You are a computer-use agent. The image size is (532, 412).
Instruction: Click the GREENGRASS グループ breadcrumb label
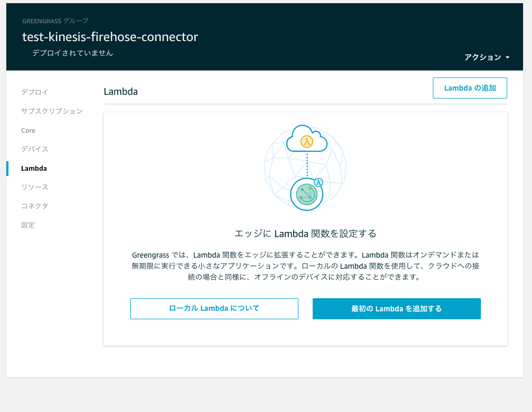click(55, 21)
